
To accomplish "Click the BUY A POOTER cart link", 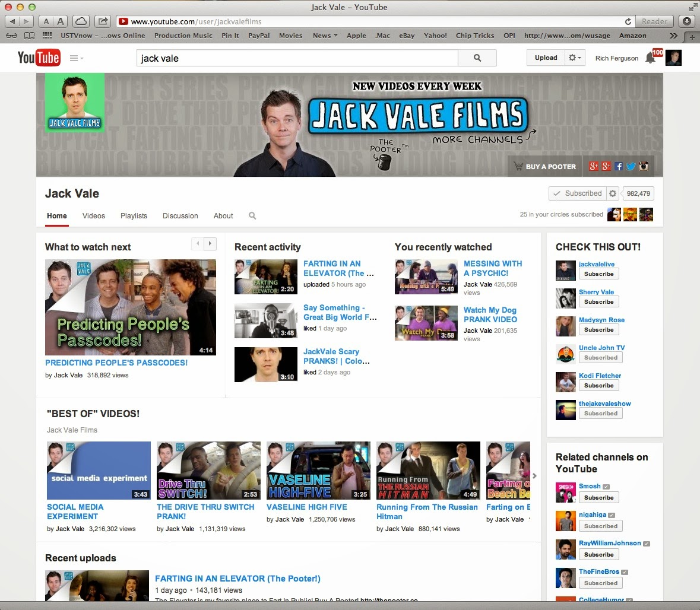I will pos(545,167).
